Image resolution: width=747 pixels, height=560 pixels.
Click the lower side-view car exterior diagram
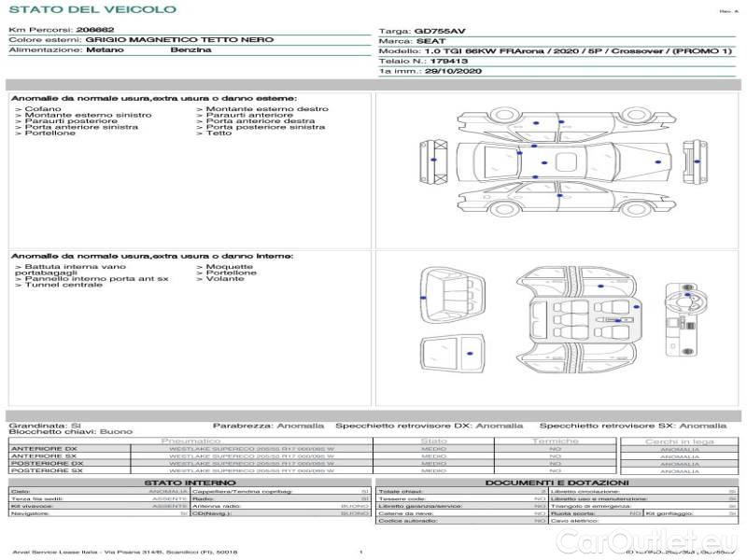point(558,198)
